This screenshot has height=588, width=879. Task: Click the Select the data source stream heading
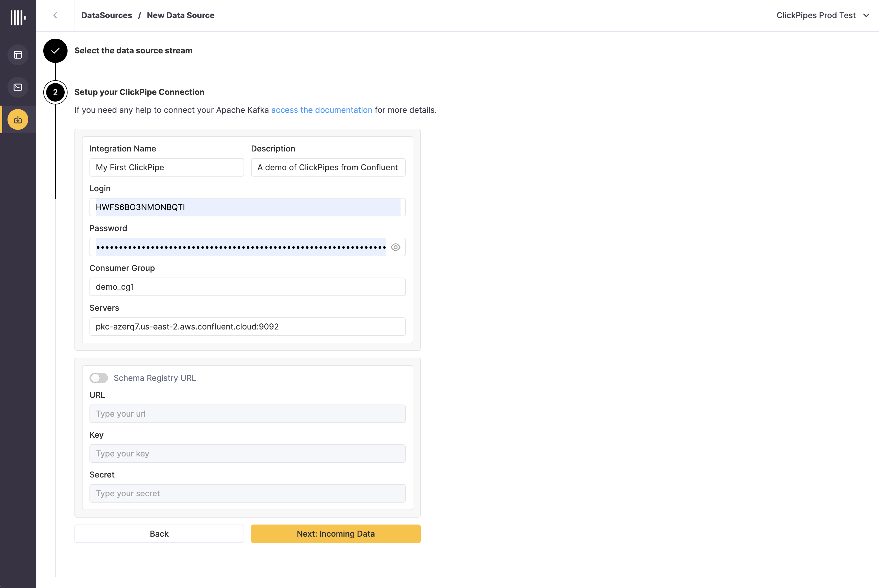133,50
